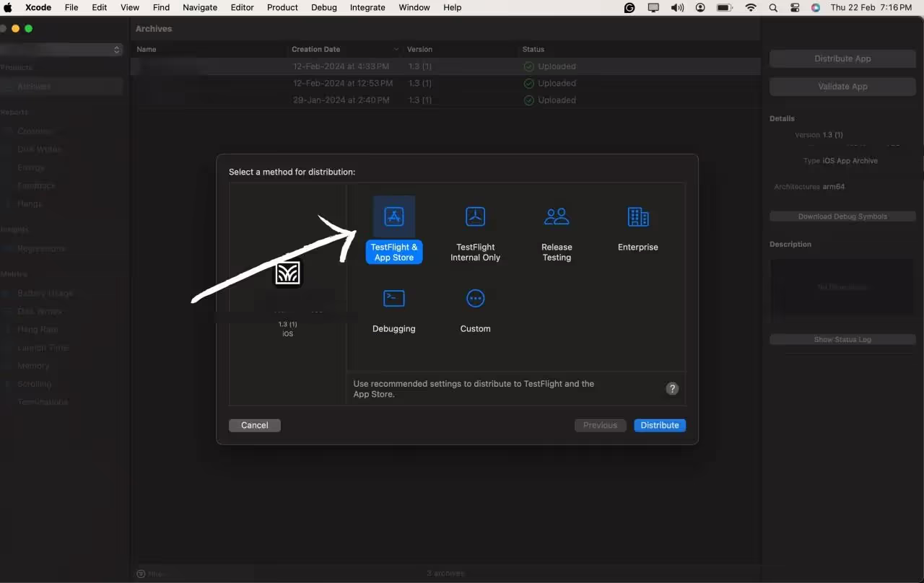This screenshot has width=924, height=583.
Task: Open the Find menu
Action: coord(161,7)
